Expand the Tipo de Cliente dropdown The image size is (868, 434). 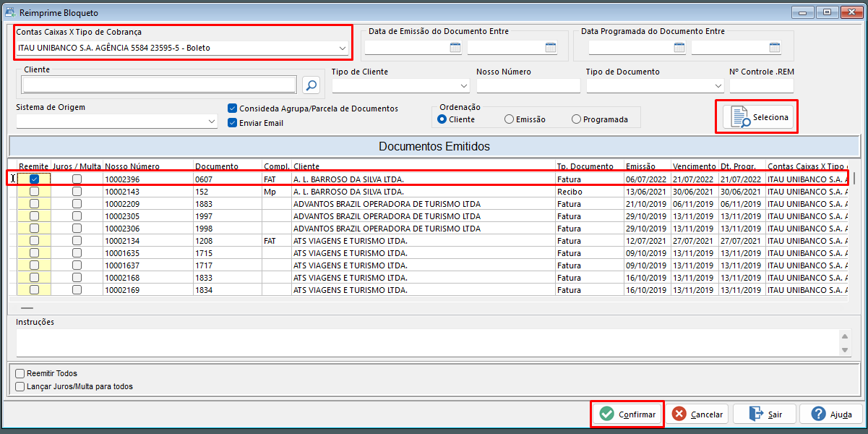coord(463,86)
